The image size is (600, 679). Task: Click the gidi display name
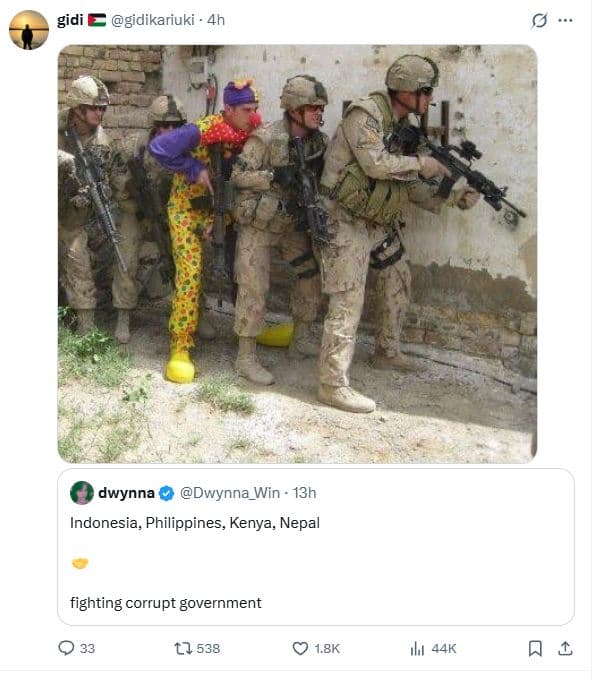click(70, 20)
